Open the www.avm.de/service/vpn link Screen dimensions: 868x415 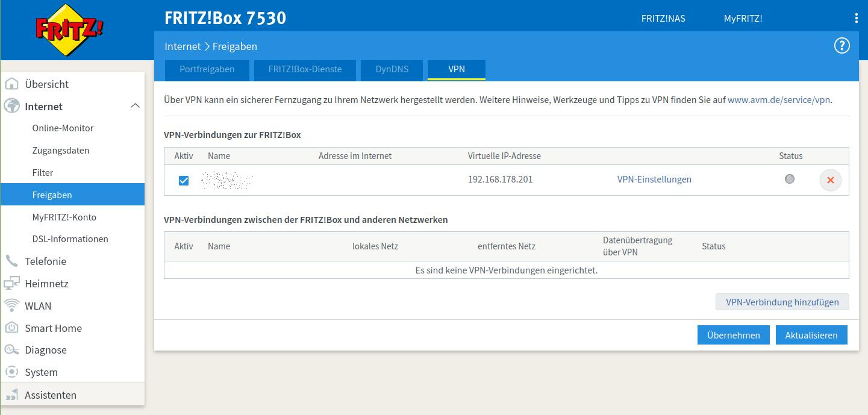point(779,99)
